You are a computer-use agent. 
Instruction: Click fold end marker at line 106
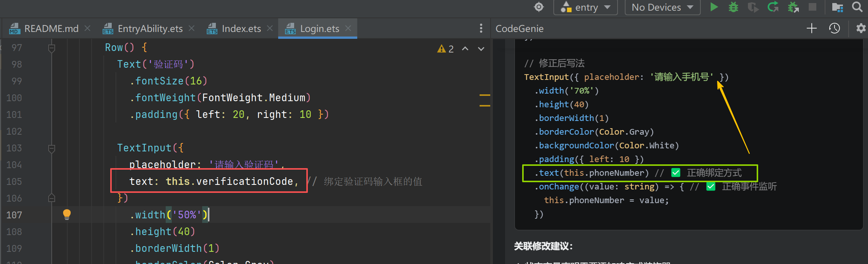coord(52,198)
